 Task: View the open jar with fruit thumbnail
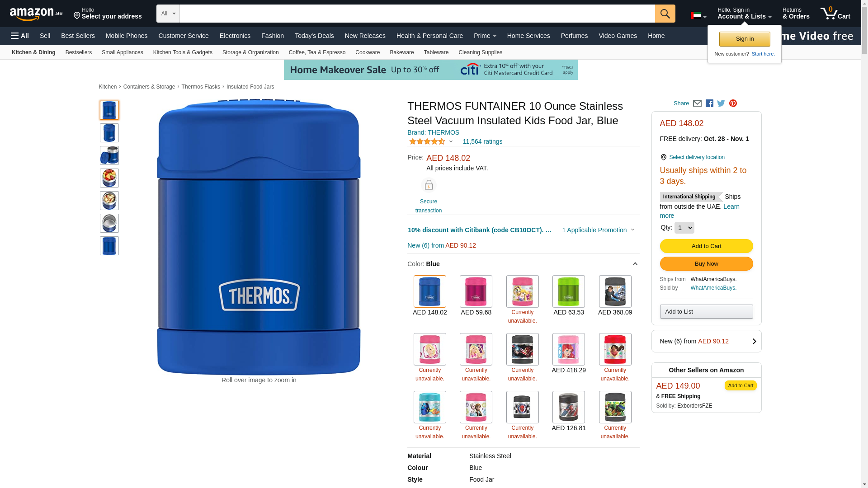point(109,178)
